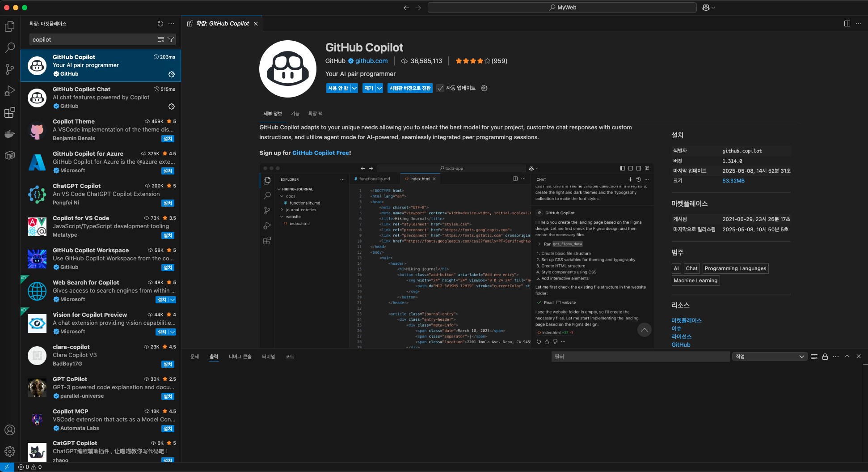
Task: Open Run and Debug view
Action: coord(10,91)
